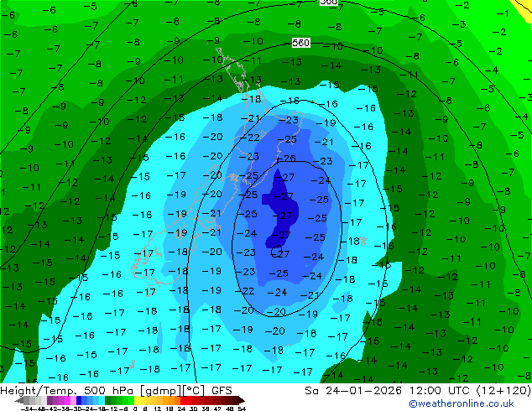Pick the dark purple -42 legend swatch

[50, 401]
